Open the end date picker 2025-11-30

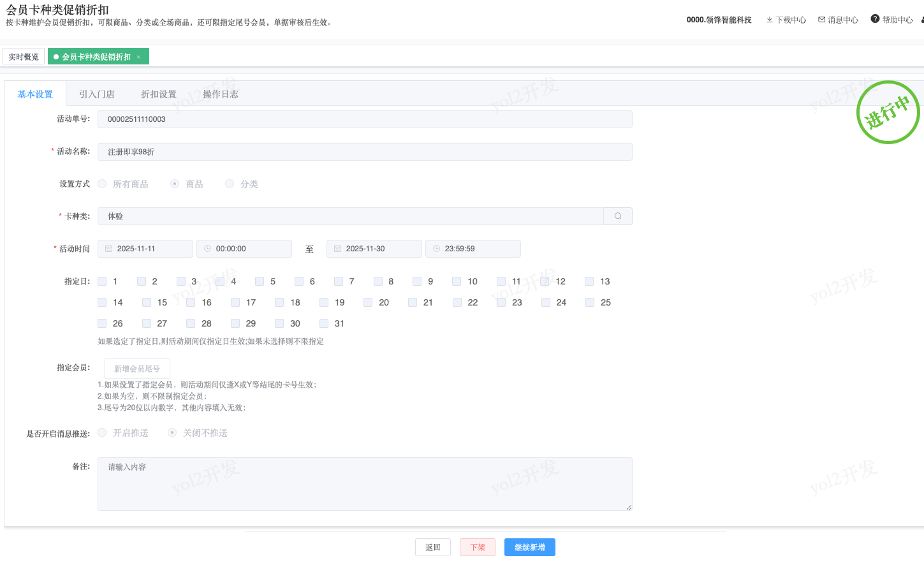pos(374,249)
